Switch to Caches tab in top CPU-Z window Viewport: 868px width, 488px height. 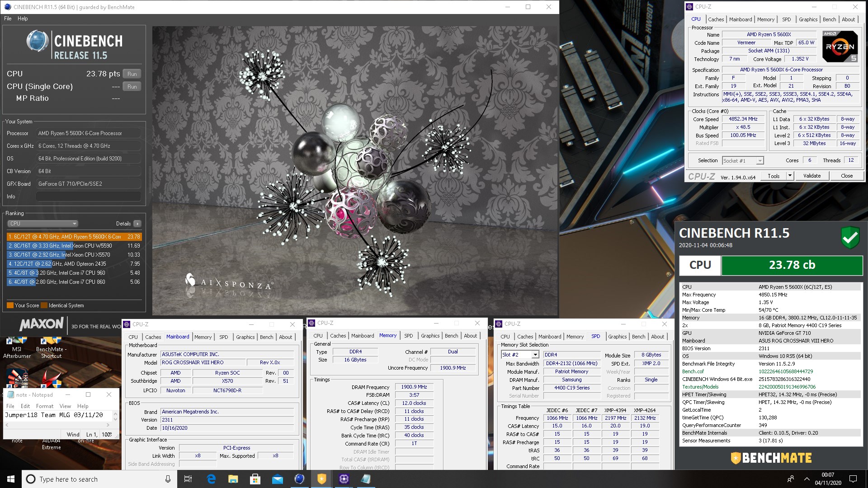(716, 19)
